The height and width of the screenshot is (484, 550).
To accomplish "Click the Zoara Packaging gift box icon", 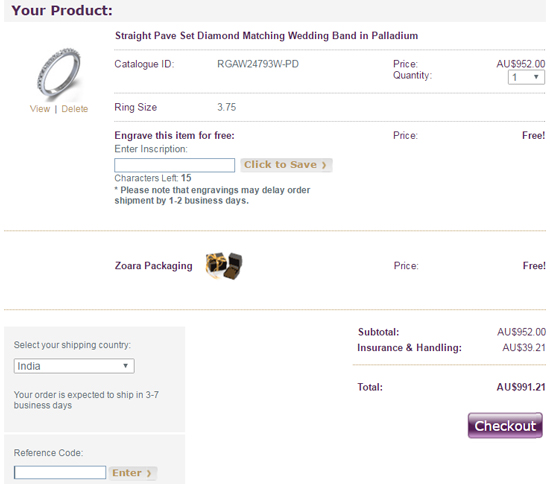I will pos(224,265).
